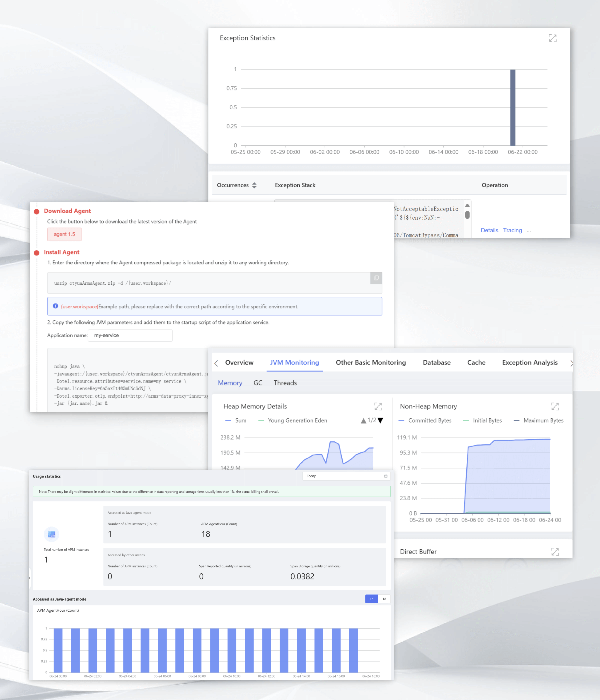This screenshot has height=700, width=600.
Task: Go to next legend page arrow
Action: (381, 420)
